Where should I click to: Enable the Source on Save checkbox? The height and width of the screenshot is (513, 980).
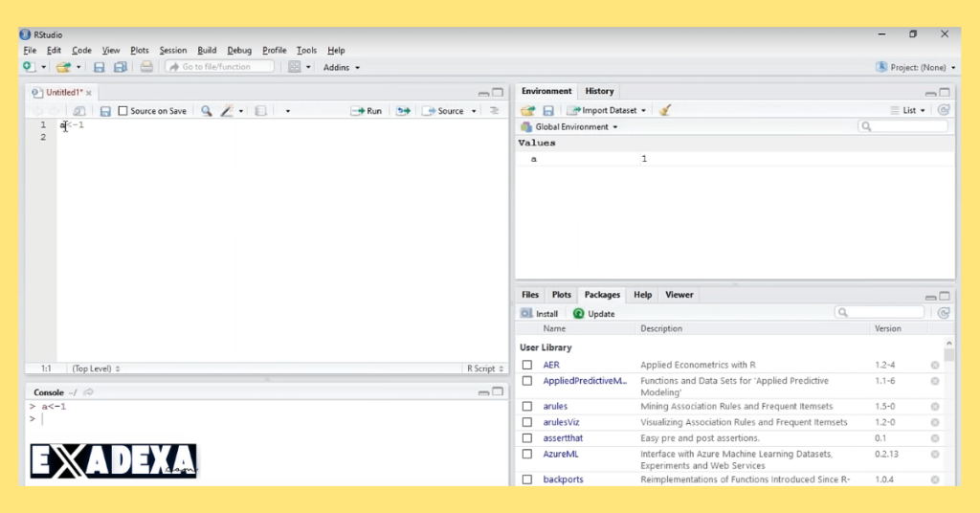(122, 111)
